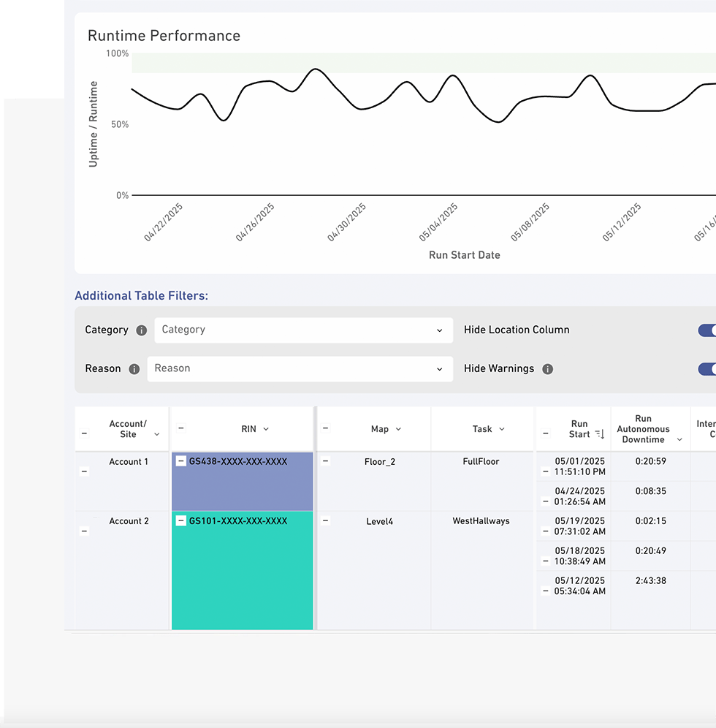
Task: Click the 04/30/2025 chart axis label
Action: [x=346, y=222]
